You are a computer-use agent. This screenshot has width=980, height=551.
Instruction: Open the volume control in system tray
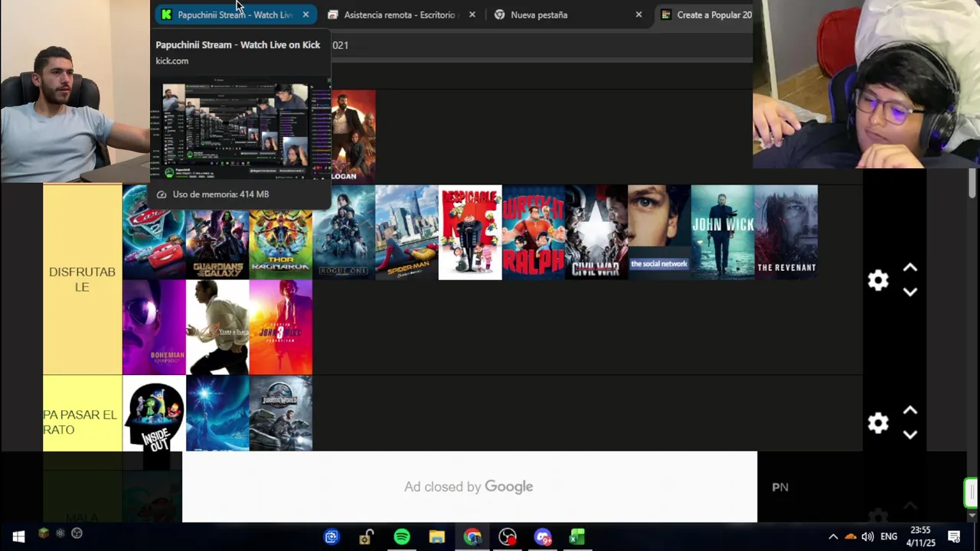pyautogui.click(x=867, y=536)
